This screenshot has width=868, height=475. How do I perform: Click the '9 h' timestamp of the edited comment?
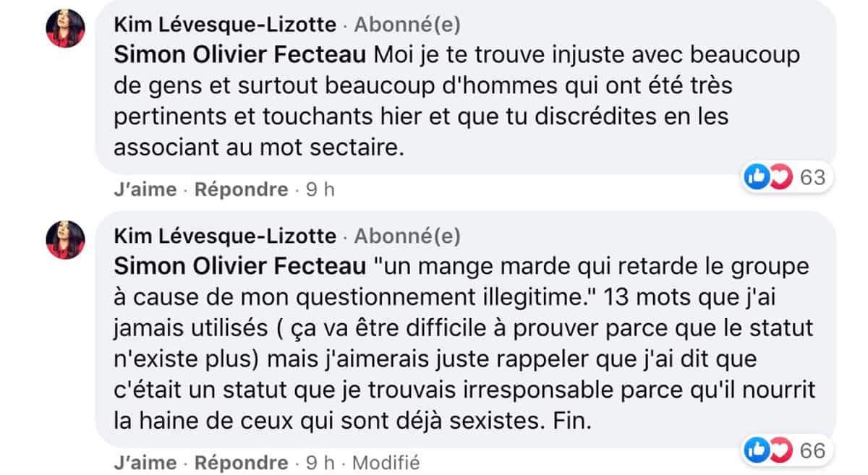(320, 462)
